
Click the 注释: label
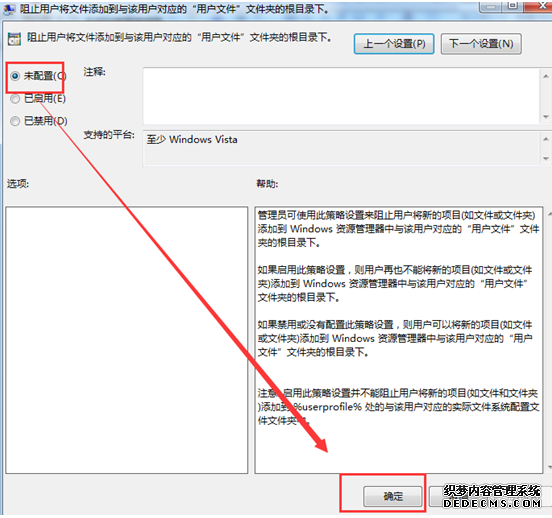click(94, 72)
